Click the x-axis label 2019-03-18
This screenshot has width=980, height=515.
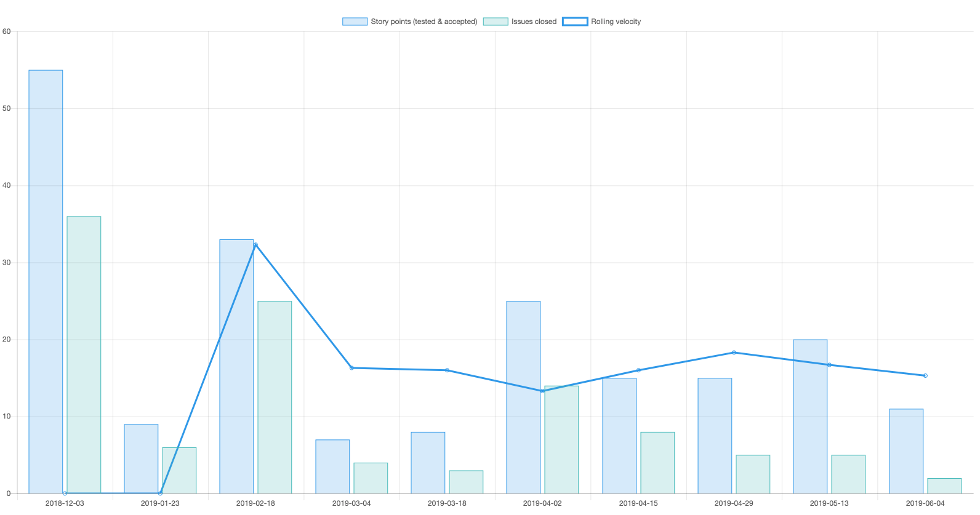447,503
